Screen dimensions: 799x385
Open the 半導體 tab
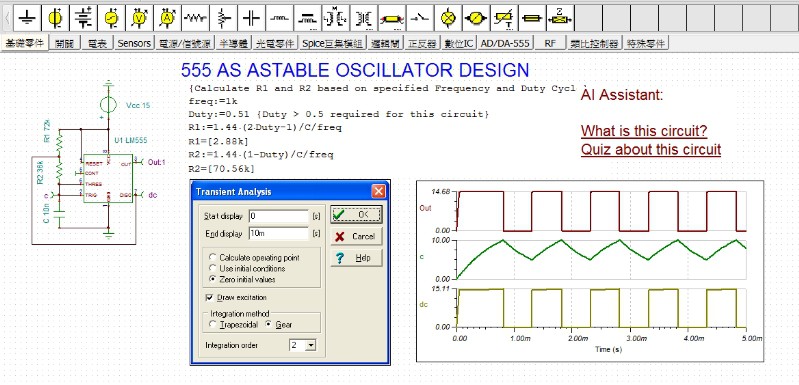(233, 43)
